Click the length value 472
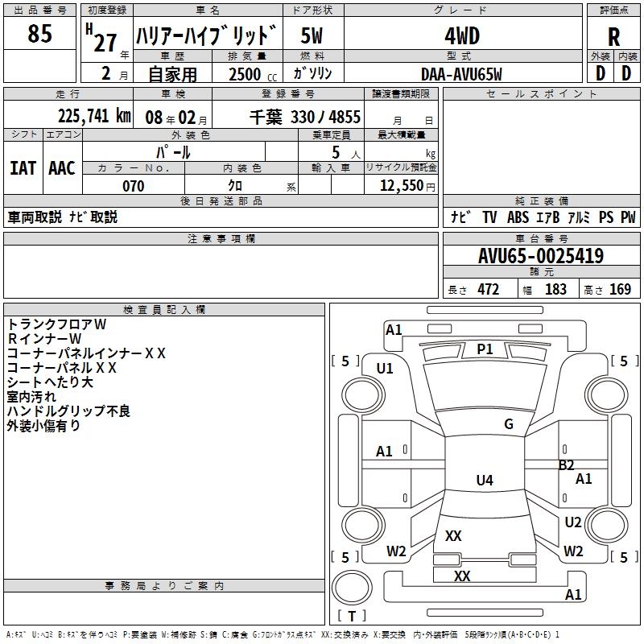644x644 pixels. 489,290
